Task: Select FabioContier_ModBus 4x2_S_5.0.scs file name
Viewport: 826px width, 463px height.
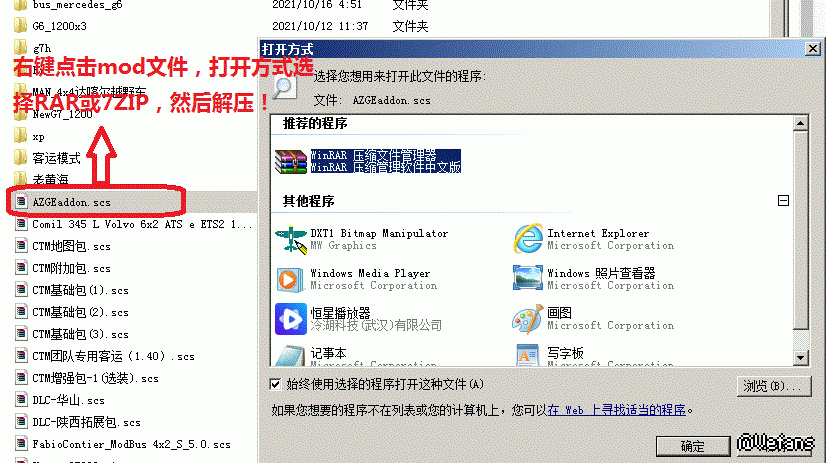Action: click(x=132, y=445)
